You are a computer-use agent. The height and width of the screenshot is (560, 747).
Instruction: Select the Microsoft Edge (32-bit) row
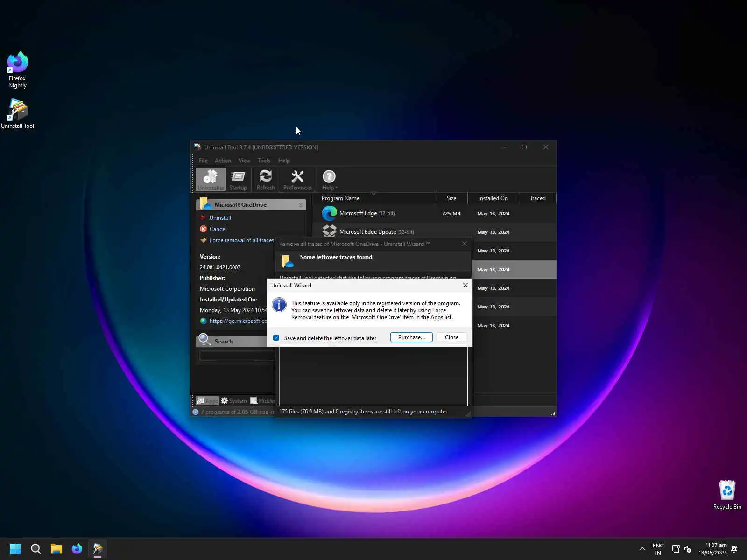434,213
